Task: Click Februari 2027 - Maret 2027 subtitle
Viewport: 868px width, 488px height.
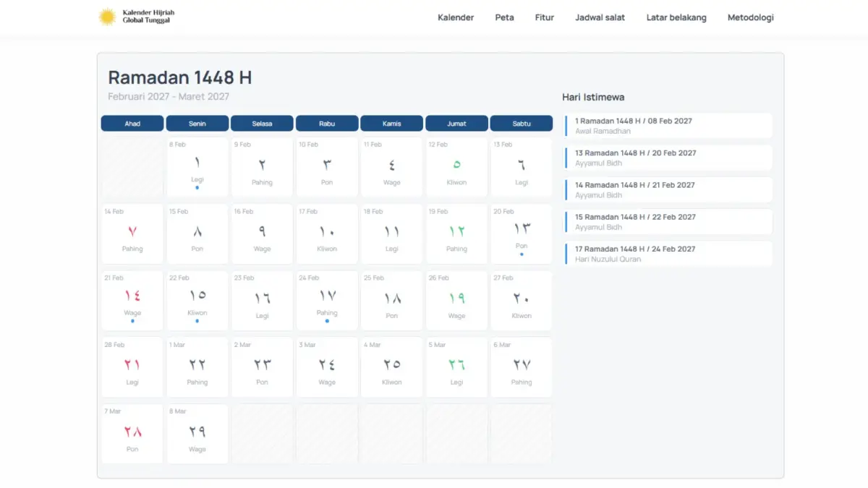Action: tap(169, 96)
